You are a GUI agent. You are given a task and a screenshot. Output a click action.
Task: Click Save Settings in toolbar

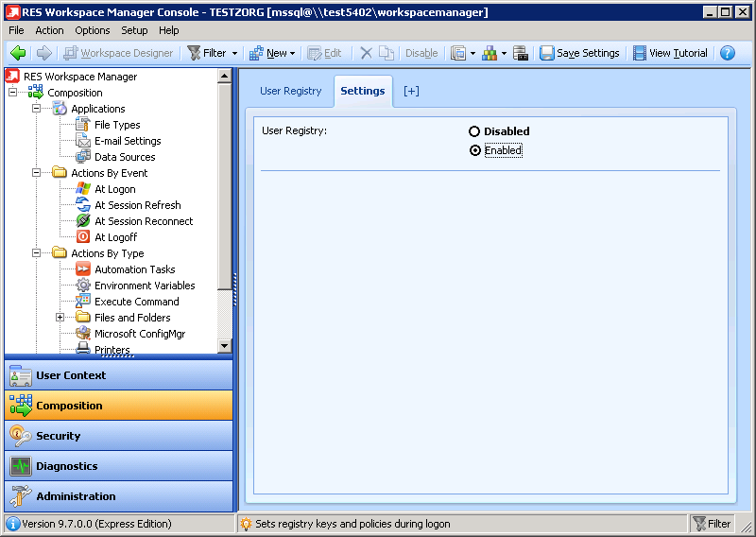click(579, 53)
